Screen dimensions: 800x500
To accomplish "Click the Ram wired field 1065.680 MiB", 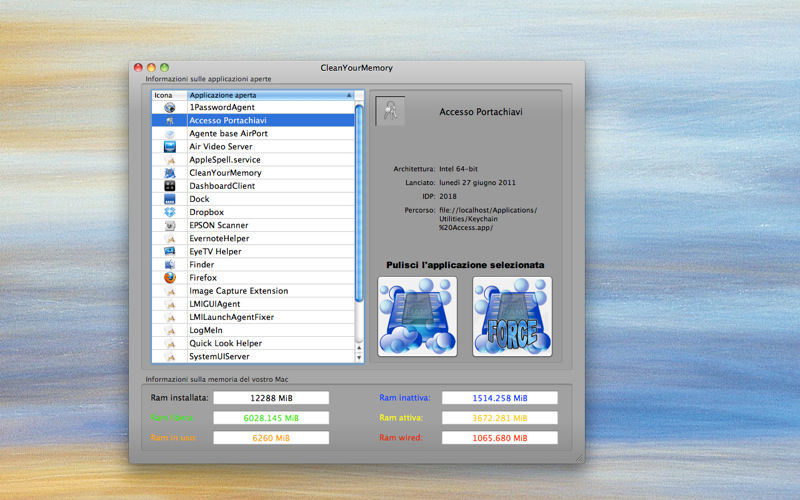I will [499, 438].
